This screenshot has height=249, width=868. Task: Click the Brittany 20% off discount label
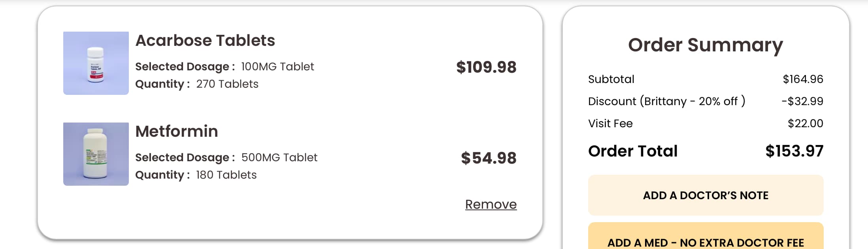pos(666,101)
